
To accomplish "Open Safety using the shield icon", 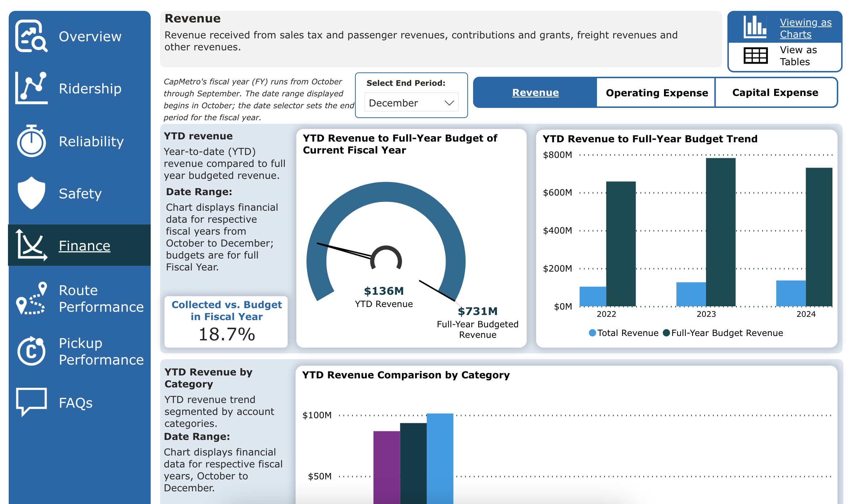I will pos(32,193).
